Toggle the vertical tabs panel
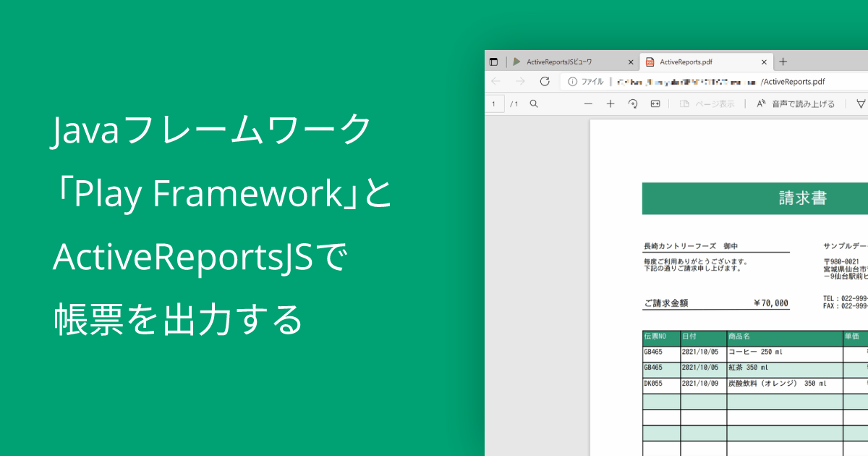This screenshot has width=868, height=456. click(494, 62)
